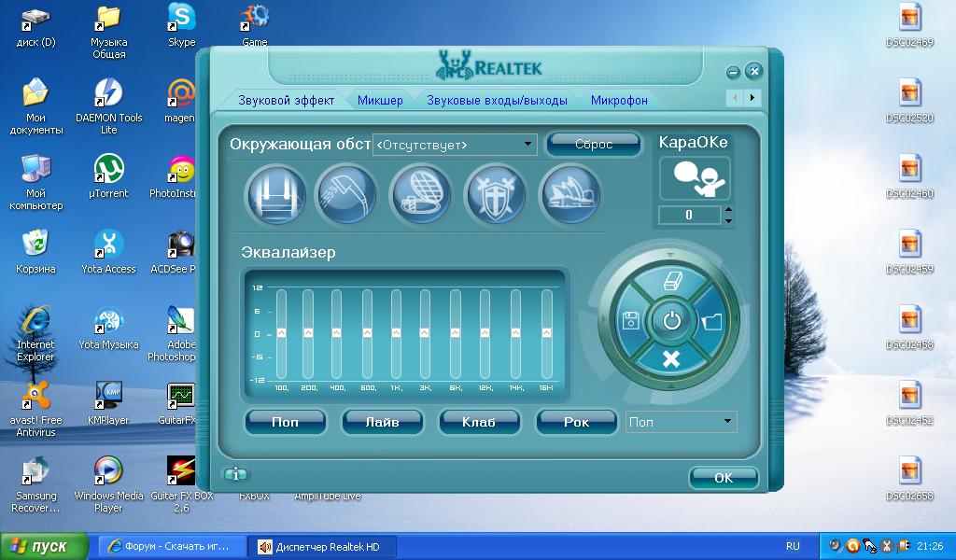The image size is (956, 560).
Task: Select the Музыка Общая folder icon
Action: (x=108, y=32)
